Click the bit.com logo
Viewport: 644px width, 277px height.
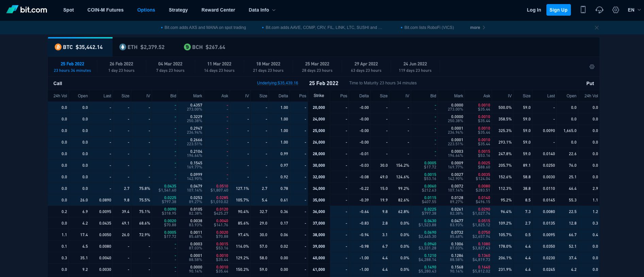tap(27, 10)
